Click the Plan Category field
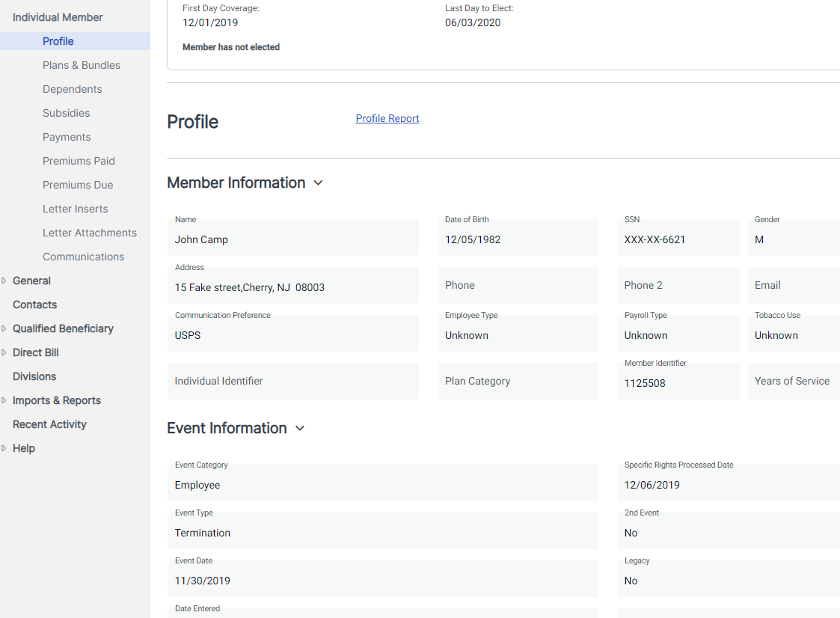840x618 pixels. pyautogui.click(x=518, y=381)
